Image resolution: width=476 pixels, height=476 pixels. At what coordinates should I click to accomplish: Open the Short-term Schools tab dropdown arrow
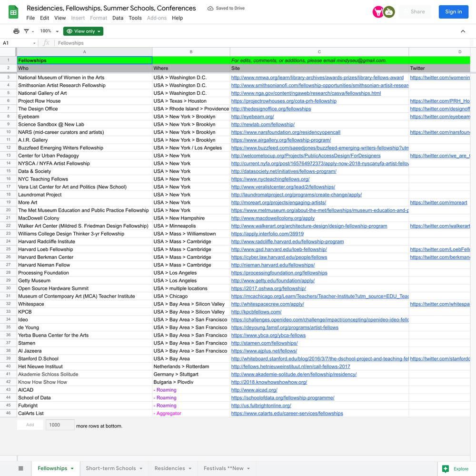tap(141, 468)
